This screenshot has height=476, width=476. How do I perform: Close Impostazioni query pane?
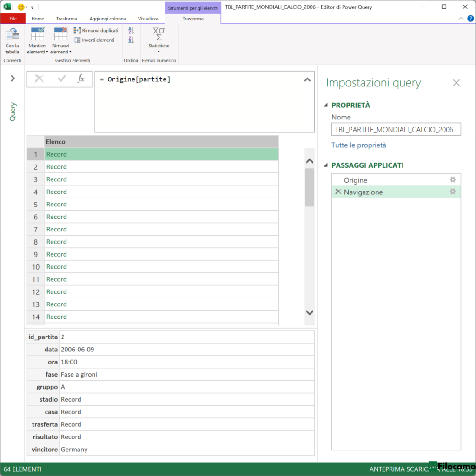(456, 83)
